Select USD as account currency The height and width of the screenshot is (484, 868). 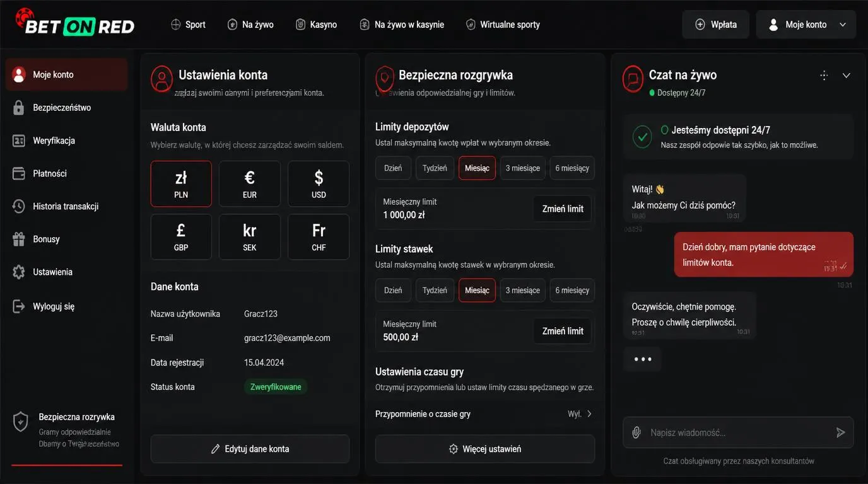click(319, 183)
